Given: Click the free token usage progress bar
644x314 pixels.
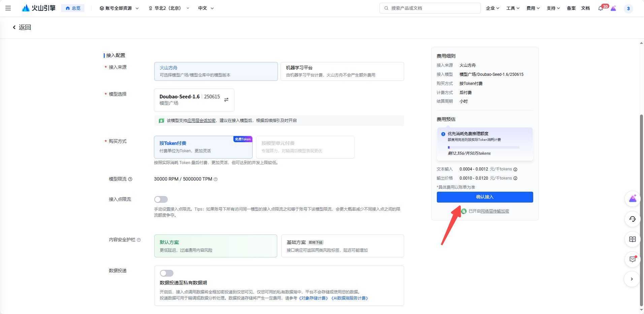Looking at the screenshot, I should [x=483, y=148].
